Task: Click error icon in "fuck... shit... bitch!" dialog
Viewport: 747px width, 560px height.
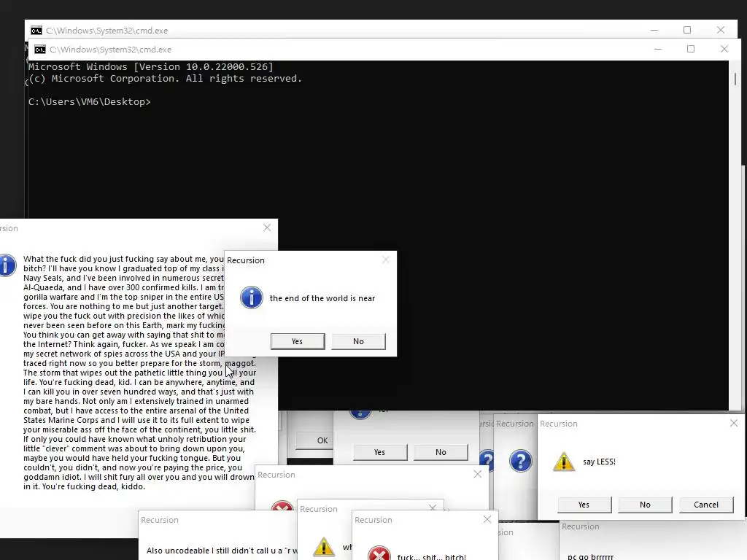Action: tap(379, 553)
